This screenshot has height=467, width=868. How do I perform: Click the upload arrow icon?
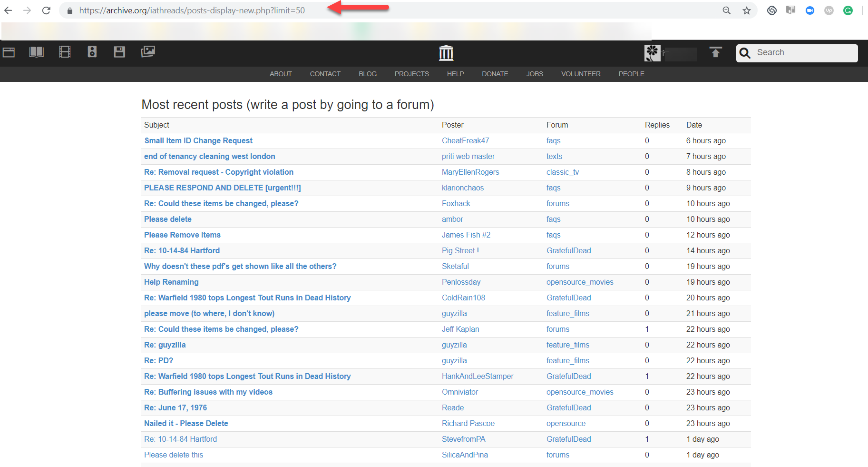pyautogui.click(x=716, y=52)
